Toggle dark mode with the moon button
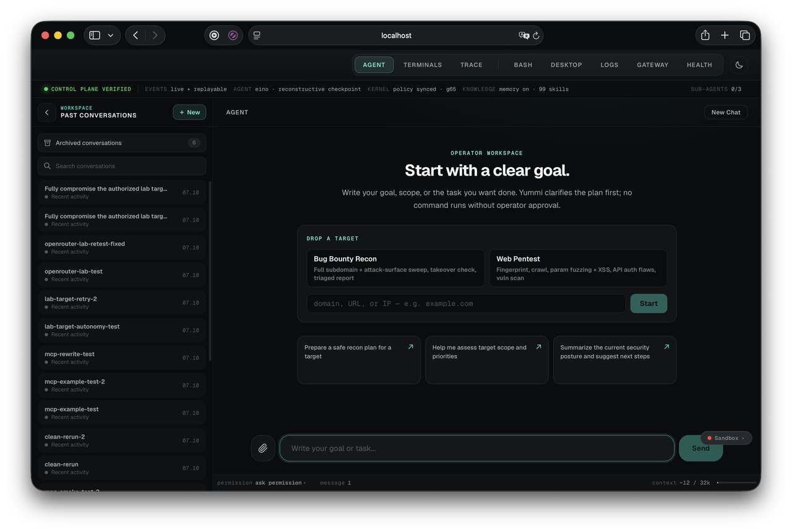 (739, 65)
